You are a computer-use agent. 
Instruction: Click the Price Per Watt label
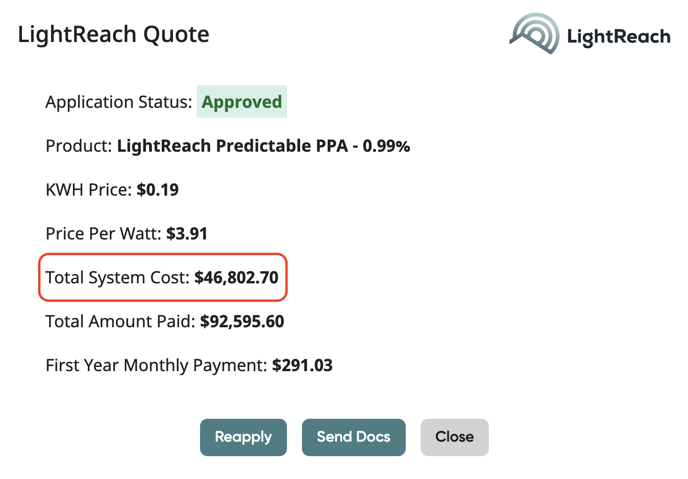click(104, 233)
